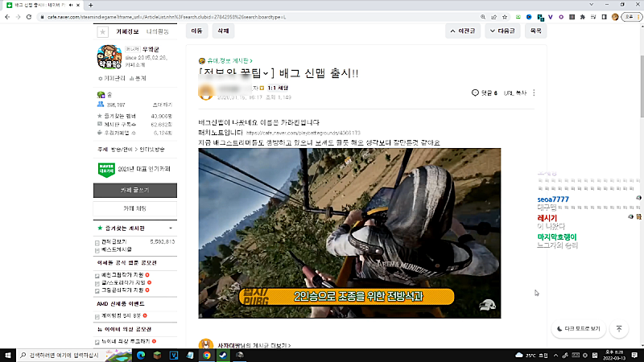Viewport: 644px width, 362px height.
Task: Toggle the browser side panel icon
Action: [605, 17]
